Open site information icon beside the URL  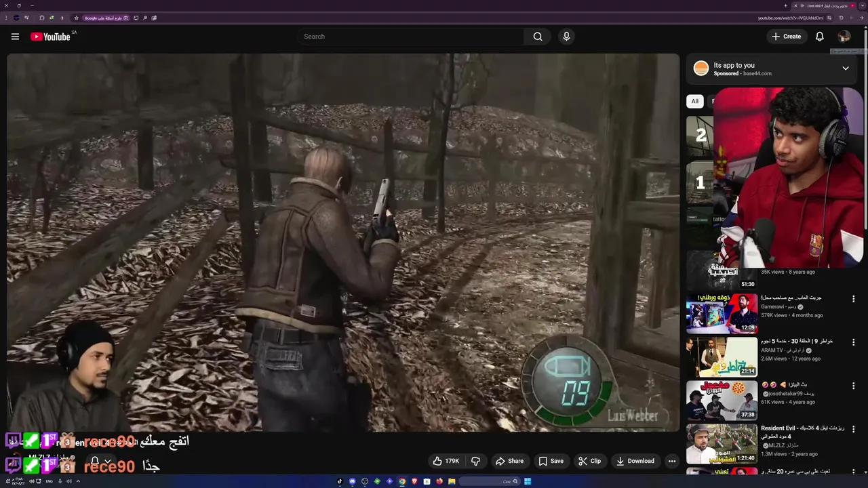[829, 18]
